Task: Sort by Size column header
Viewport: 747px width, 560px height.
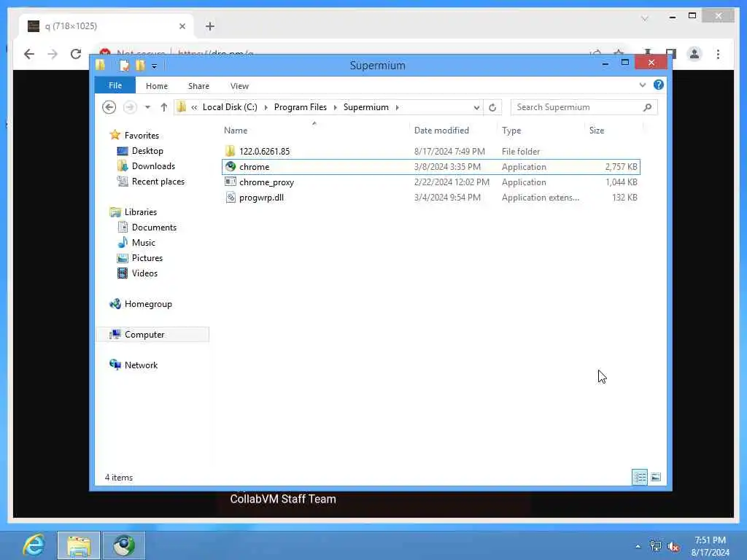Action: coord(597,131)
